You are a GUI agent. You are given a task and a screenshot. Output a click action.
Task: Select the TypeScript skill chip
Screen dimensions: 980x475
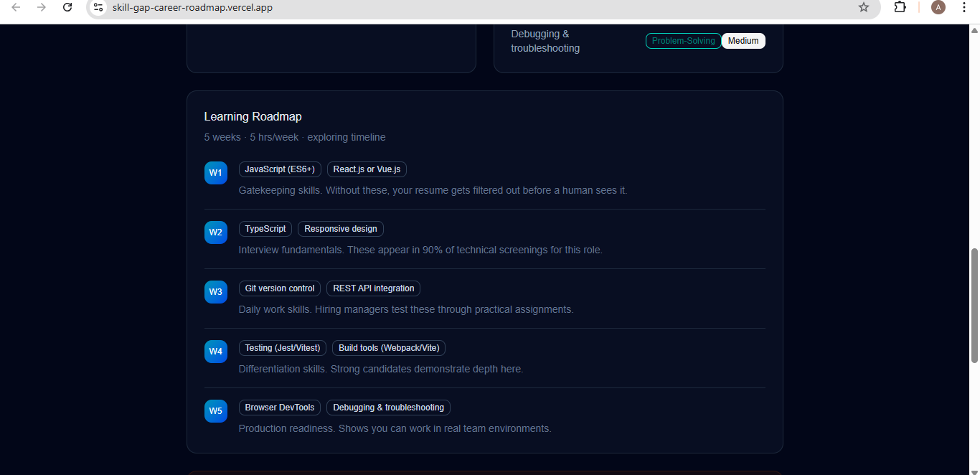[x=265, y=229]
